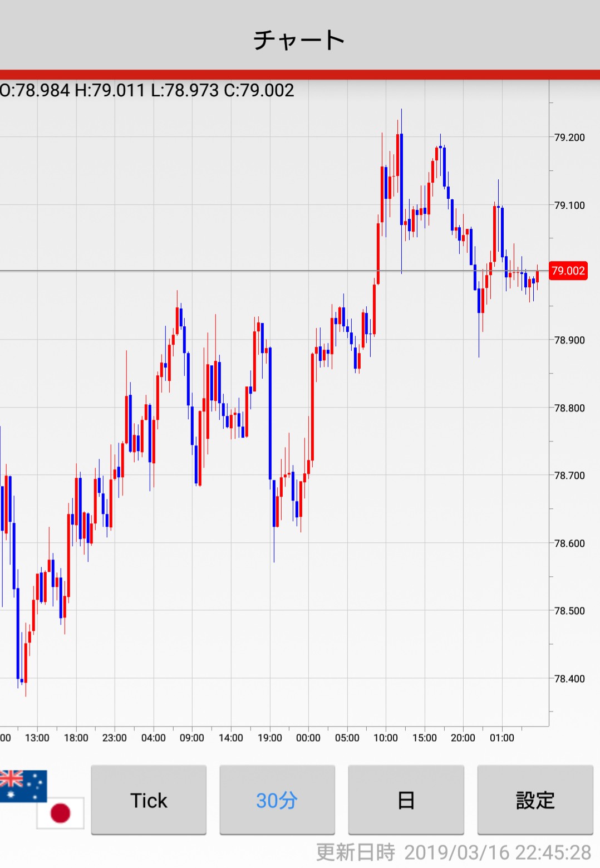Click the 13:00 time axis label

click(37, 738)
